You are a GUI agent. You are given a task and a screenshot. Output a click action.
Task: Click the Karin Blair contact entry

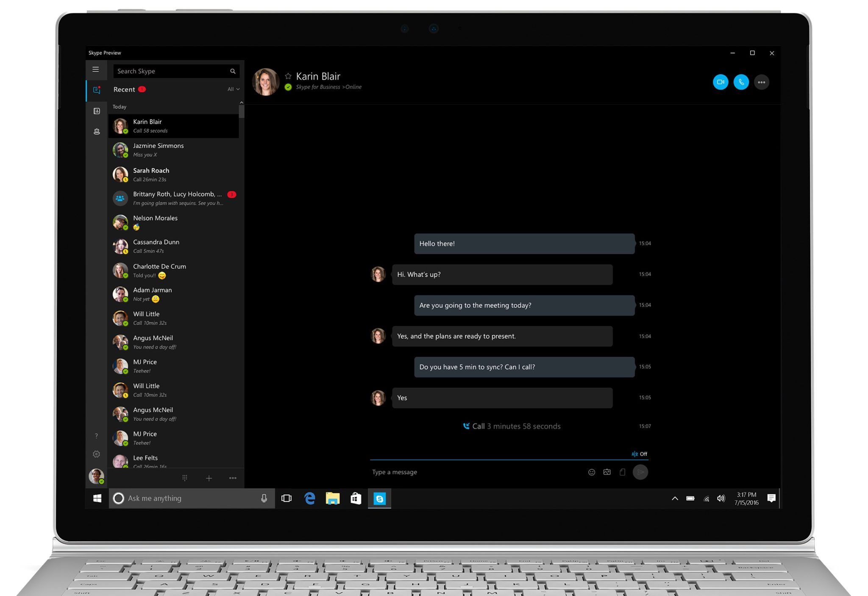(173, 126)
